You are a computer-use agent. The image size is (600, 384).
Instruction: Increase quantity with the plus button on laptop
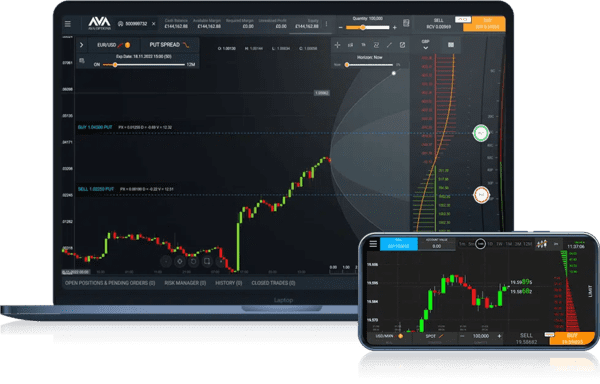395,28
